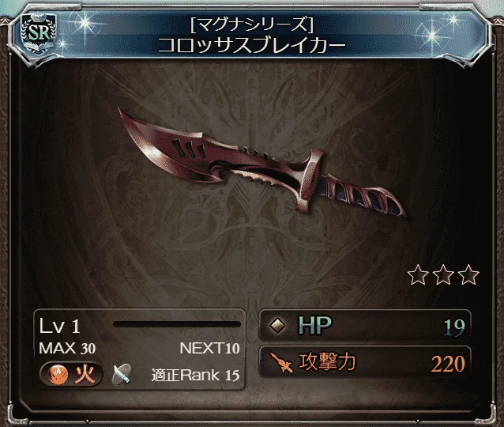
Task: Click the 攻撃力 value 220
Action: 448,364
